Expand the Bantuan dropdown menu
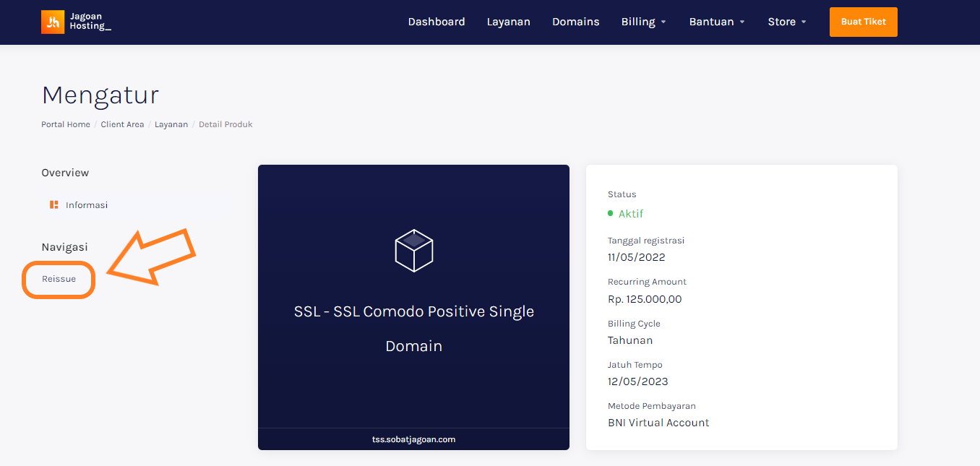 point(716,22)
